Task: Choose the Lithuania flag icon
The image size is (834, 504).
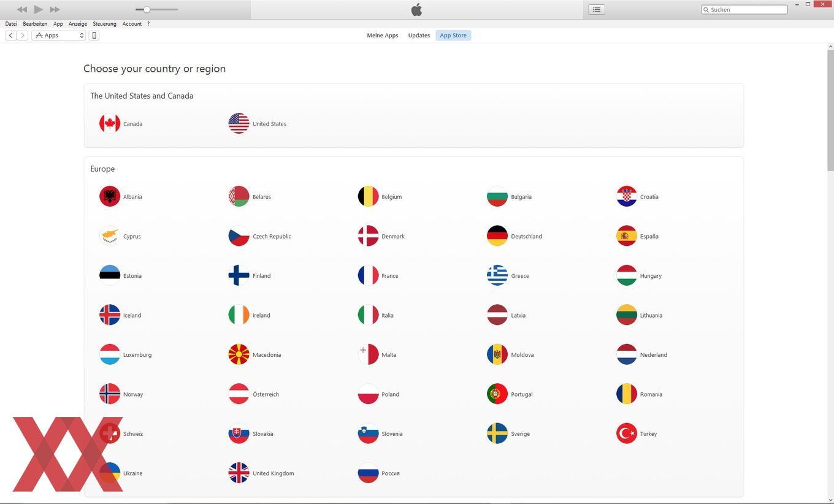Action: pos(627,315)
